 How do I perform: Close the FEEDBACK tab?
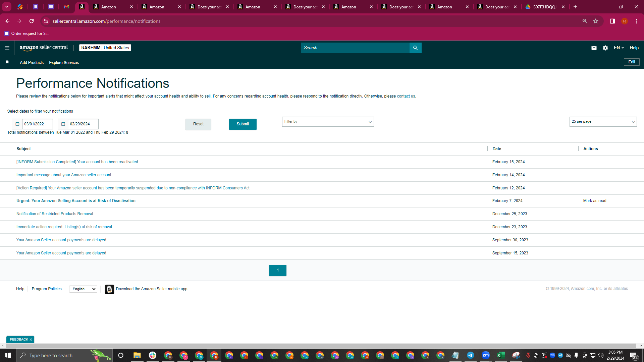pyautogui.click(x=31, y=340)
